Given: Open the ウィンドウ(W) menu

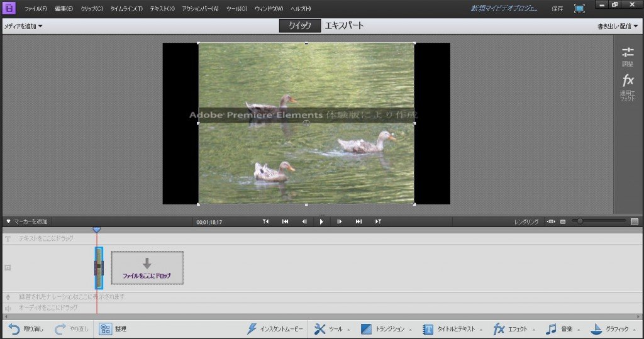Looking at the screenshot, I should [x=269, y=9].
